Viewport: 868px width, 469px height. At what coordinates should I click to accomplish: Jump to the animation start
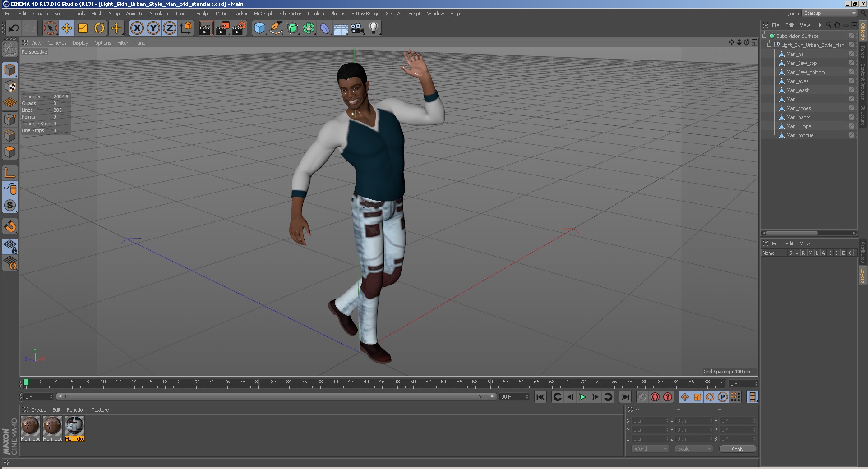[x=540, y=397]
